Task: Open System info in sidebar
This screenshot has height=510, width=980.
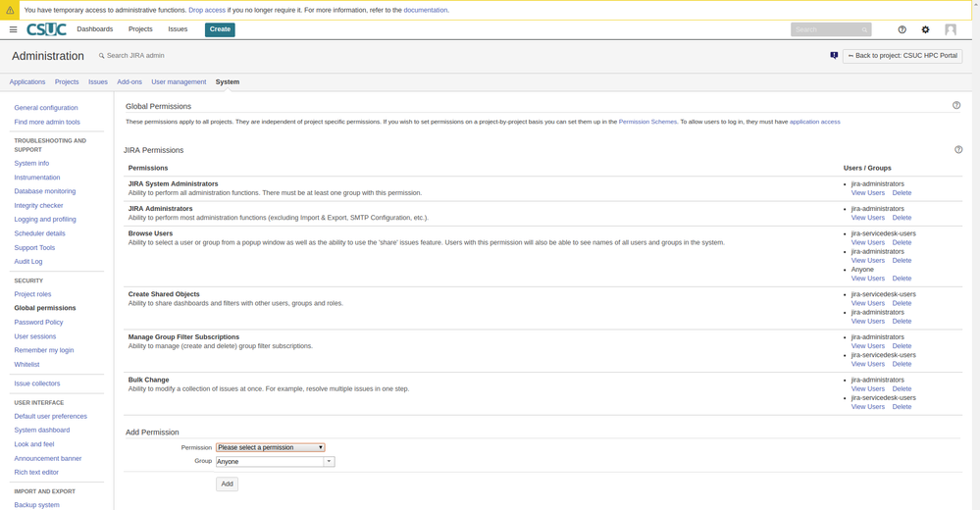Action: (31, 163)
